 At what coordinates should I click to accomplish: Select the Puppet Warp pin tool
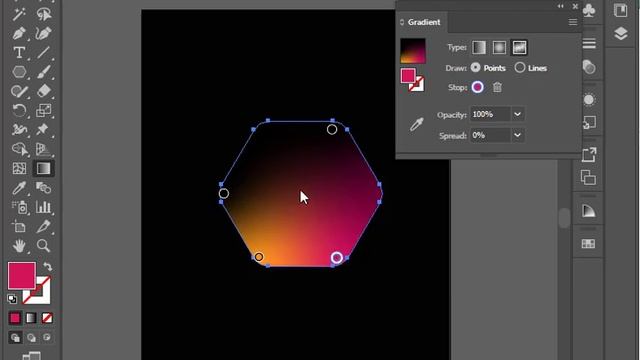pos(43,130)
